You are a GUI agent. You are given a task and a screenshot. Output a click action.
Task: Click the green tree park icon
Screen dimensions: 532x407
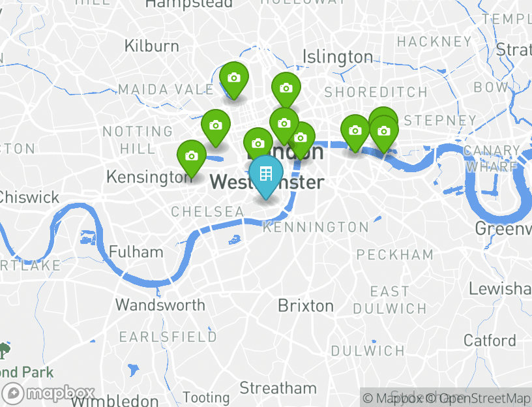(5, 350)
